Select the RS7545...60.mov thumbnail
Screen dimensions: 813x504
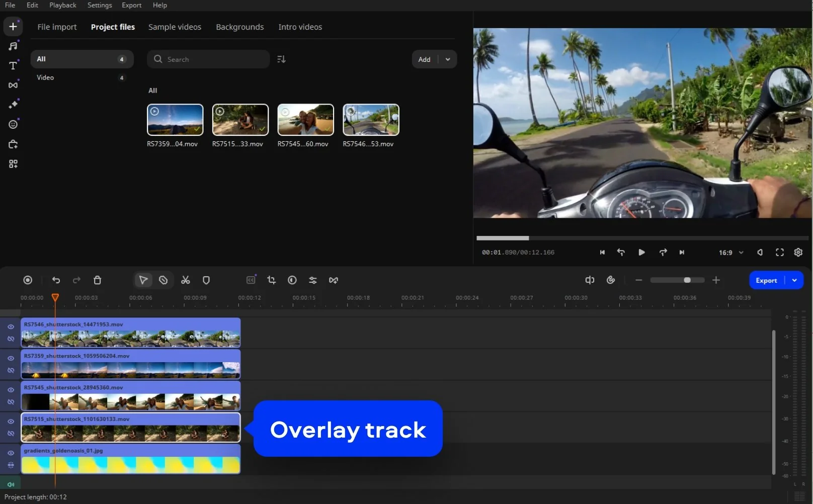(x=305, y=120)
